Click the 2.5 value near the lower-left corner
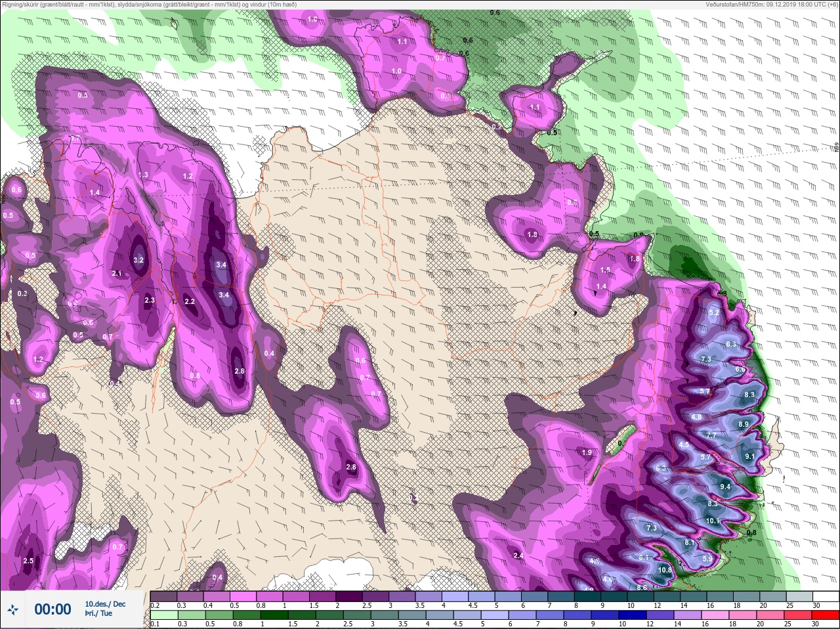Viewport: 840px width, 629px height. [28, 561]
